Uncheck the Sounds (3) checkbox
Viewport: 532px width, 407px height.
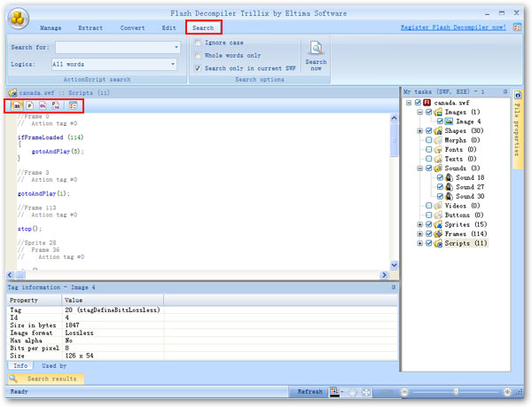tap(429, 168)
